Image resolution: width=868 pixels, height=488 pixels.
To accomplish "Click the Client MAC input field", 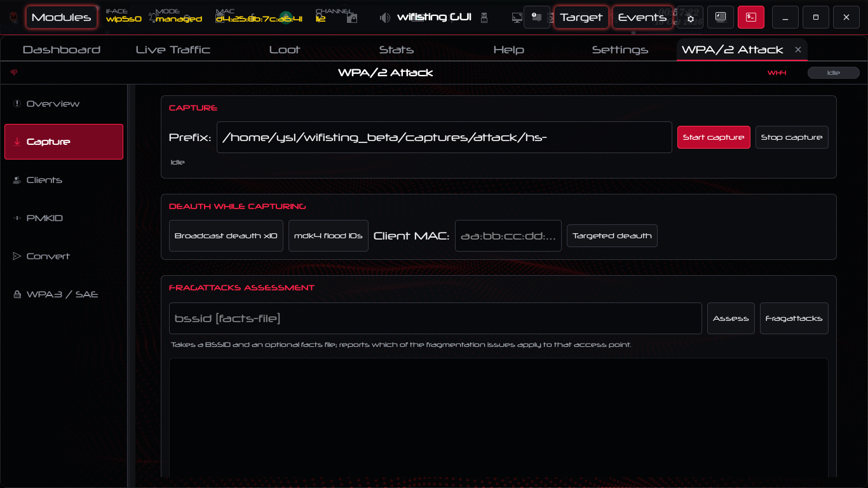I will tap(508, 236).
